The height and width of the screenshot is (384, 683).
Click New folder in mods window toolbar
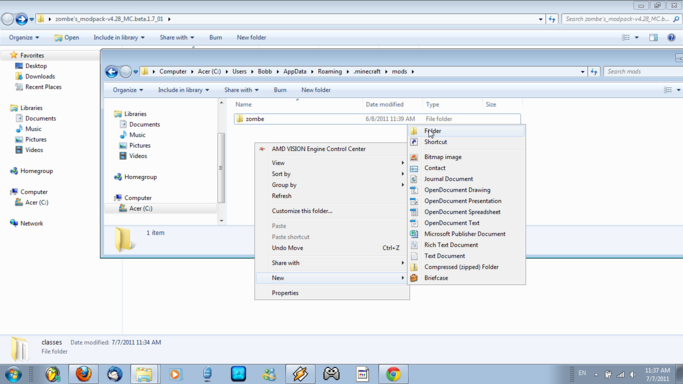coord(316,90)
